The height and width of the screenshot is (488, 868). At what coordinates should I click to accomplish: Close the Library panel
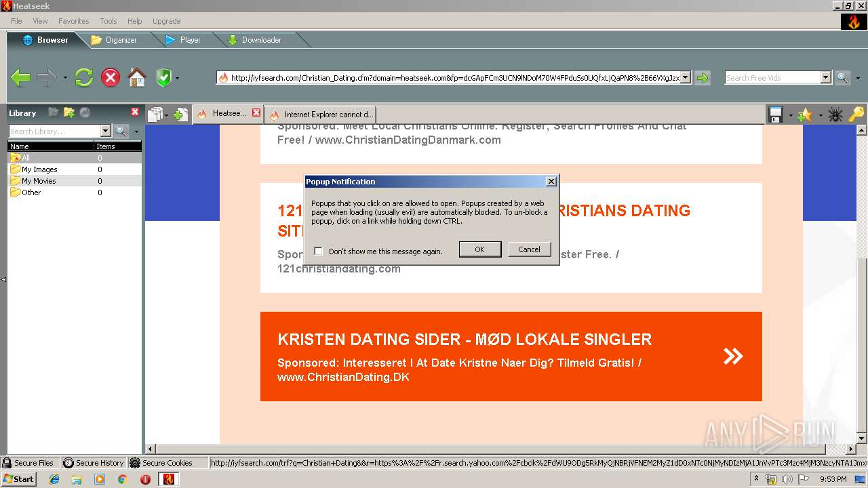[x=135, y=113]
